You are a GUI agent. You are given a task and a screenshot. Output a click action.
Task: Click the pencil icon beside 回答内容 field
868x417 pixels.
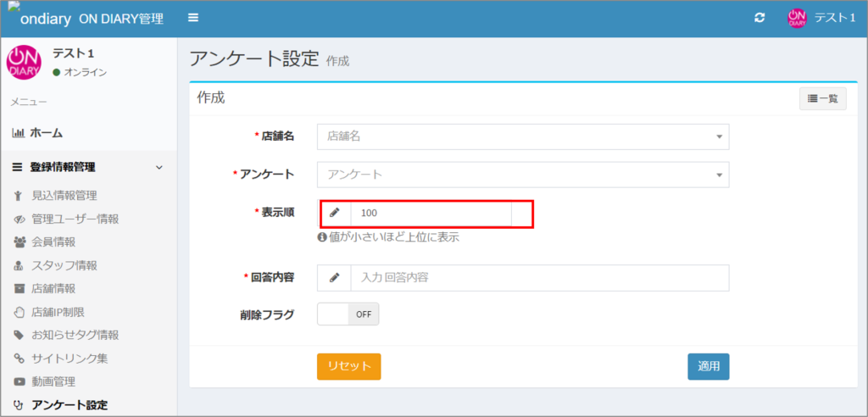(335, 278)
